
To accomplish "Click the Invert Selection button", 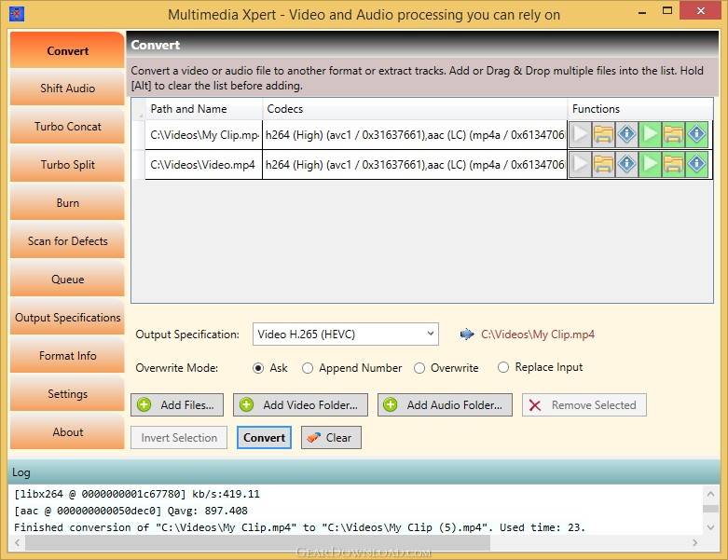I will click(x=179, y=438).
